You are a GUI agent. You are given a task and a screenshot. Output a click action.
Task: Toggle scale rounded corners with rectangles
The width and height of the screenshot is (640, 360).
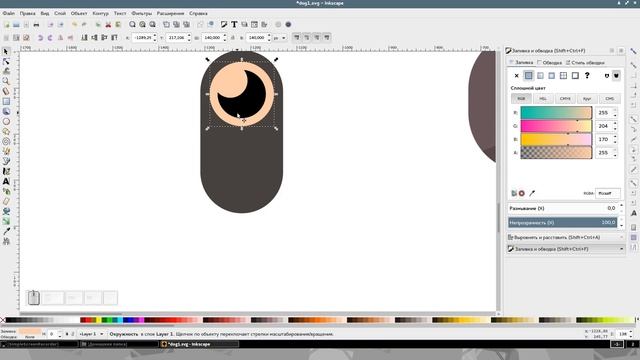(x=307, y=38)
